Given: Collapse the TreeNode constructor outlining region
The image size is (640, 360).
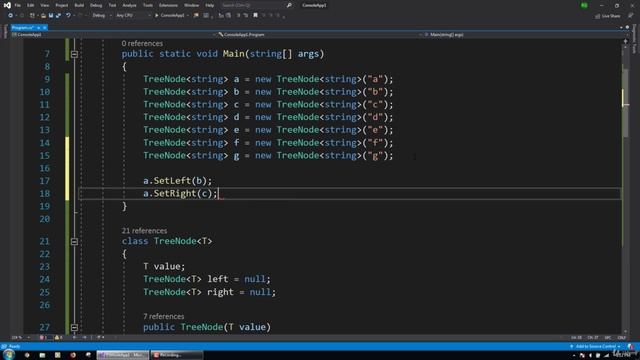Looking at the screenshot, I should click(x=74, y=327).
